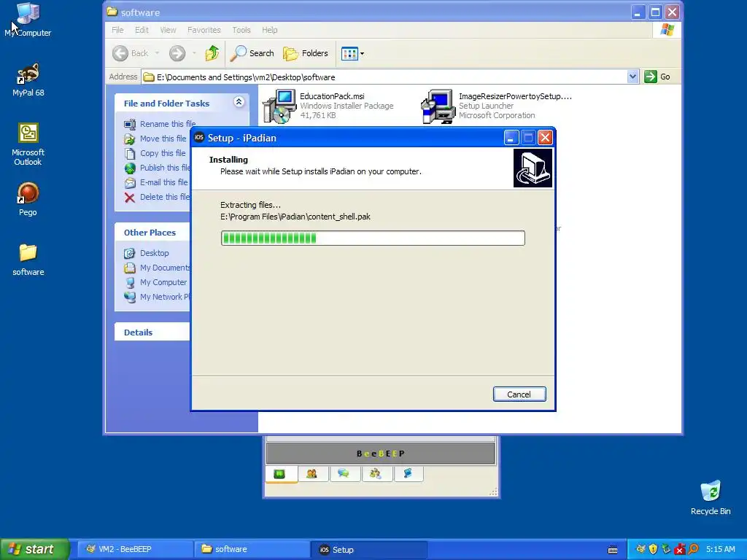Image resolution: width=747 pixels, height=560 pixels.
Task: Open the Views dropdown button
Action: point(352,53)
